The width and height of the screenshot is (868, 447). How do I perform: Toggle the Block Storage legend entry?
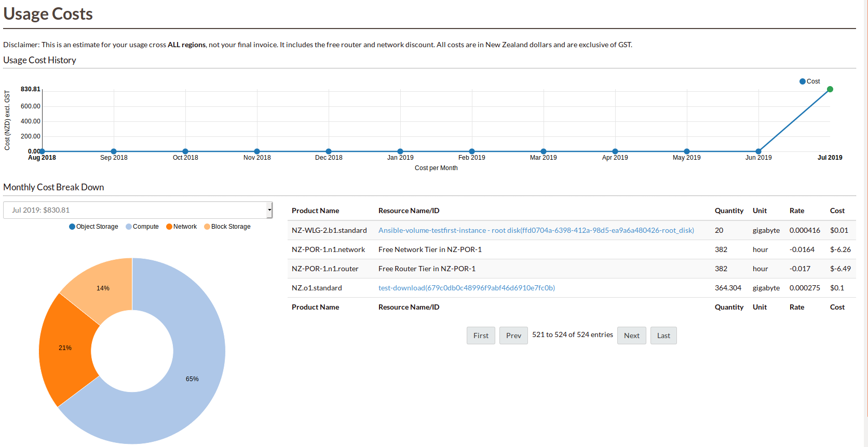[x=227, y=227]
